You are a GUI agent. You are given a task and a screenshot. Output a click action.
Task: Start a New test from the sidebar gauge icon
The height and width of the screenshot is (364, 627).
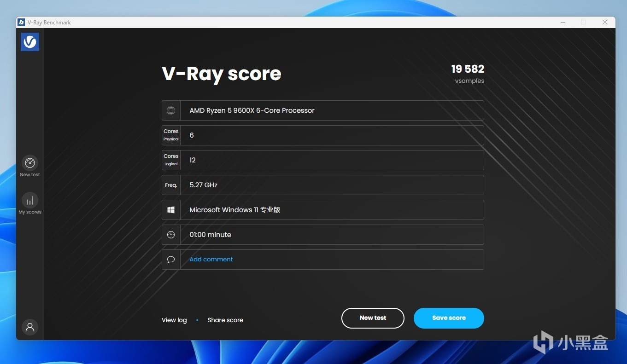click(30, 163)
